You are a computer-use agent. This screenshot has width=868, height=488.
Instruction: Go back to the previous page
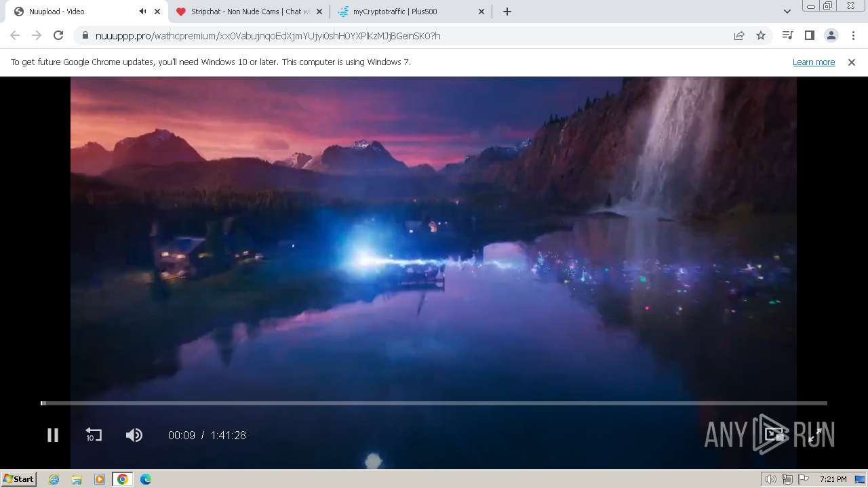15,35
